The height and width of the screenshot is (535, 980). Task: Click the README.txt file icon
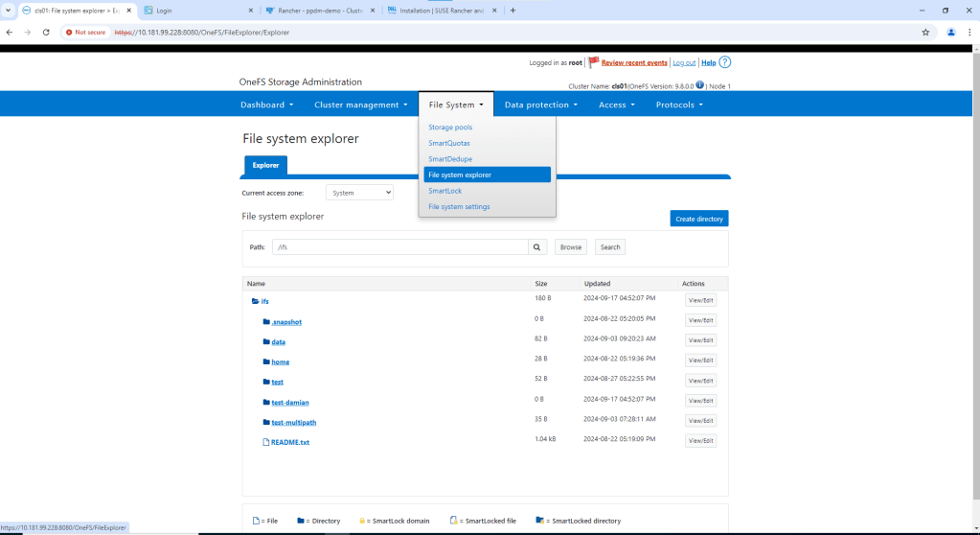[x=266, y=442]
